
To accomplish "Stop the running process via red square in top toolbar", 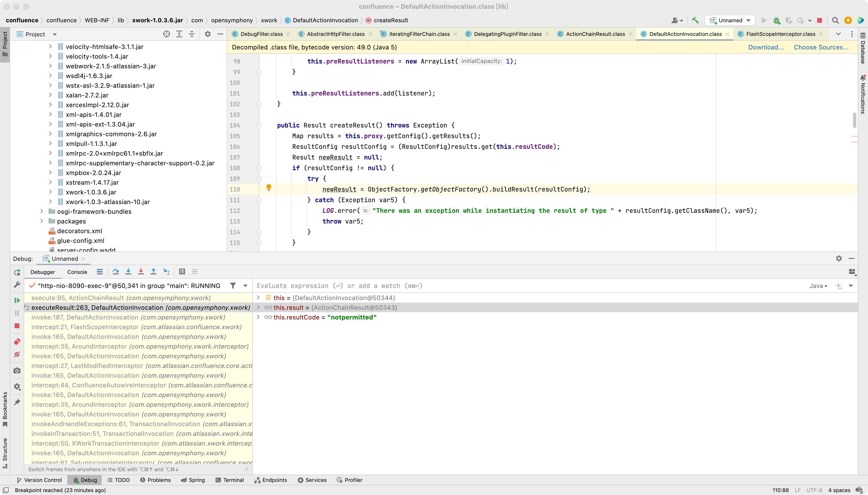I will pos(819,20).
